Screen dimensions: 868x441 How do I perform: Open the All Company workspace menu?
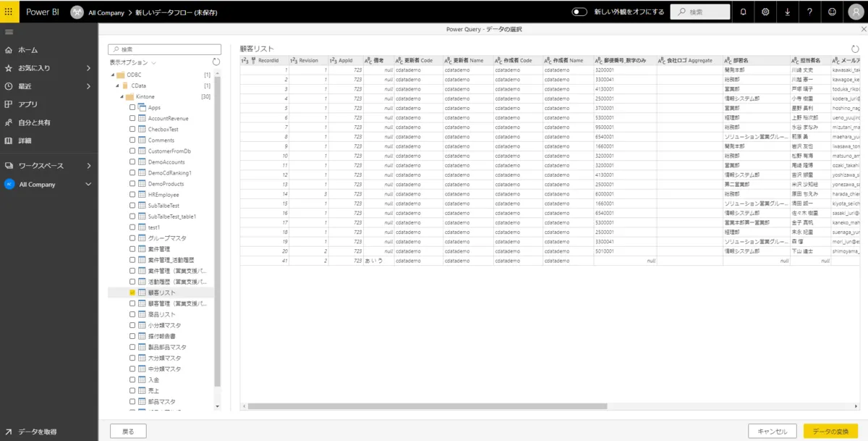point(89,185)
